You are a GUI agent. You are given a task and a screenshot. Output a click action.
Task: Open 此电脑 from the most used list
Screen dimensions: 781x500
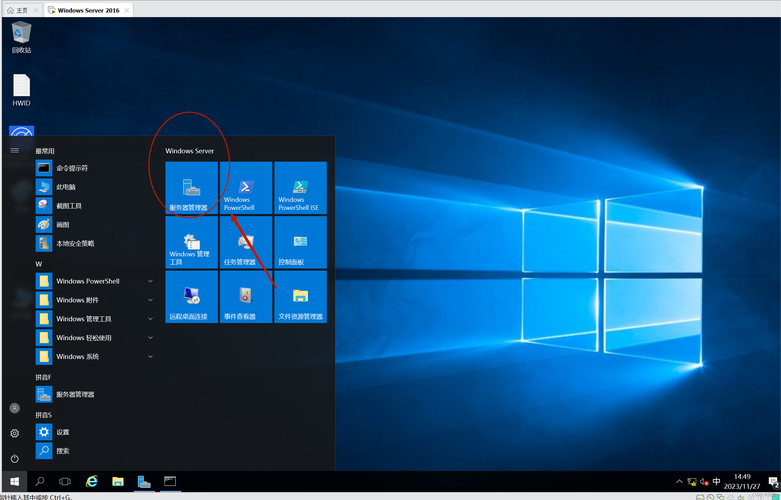pyautogui.click(x=95, y=187)
